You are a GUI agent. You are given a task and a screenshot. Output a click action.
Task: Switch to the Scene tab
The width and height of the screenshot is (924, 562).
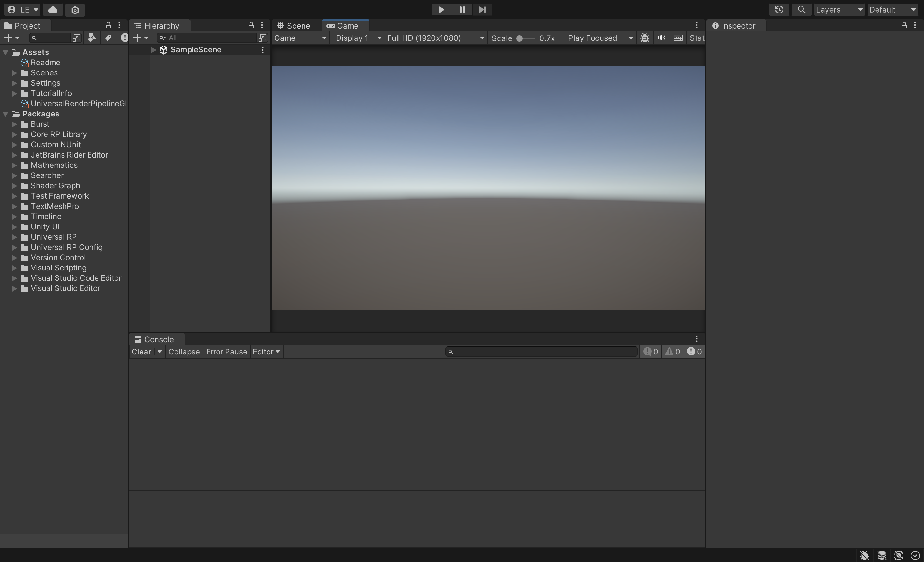pos(294,26)
